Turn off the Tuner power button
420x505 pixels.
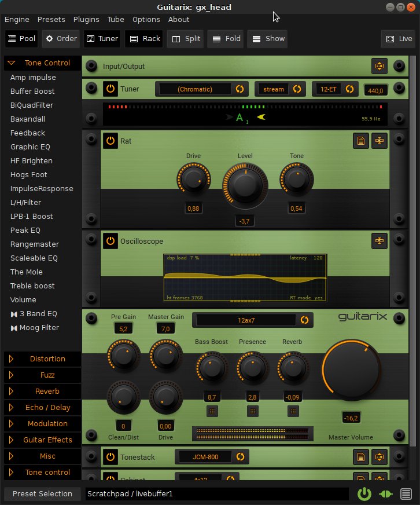click(110, 89)
